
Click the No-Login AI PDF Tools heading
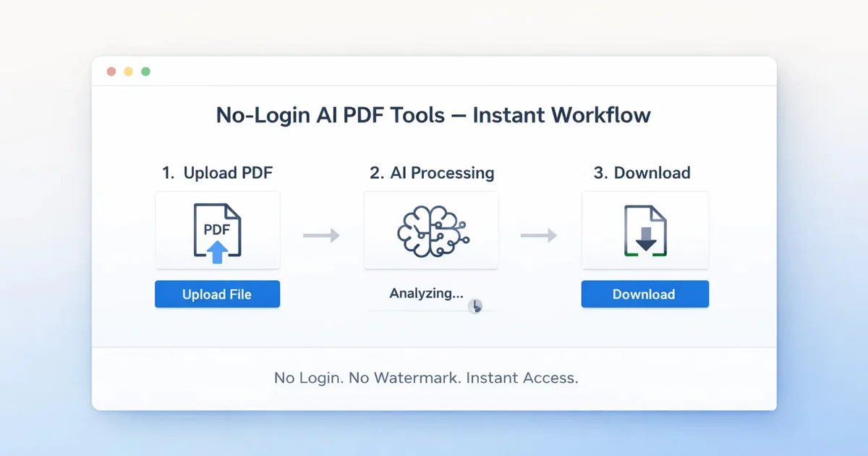(433, 115)
